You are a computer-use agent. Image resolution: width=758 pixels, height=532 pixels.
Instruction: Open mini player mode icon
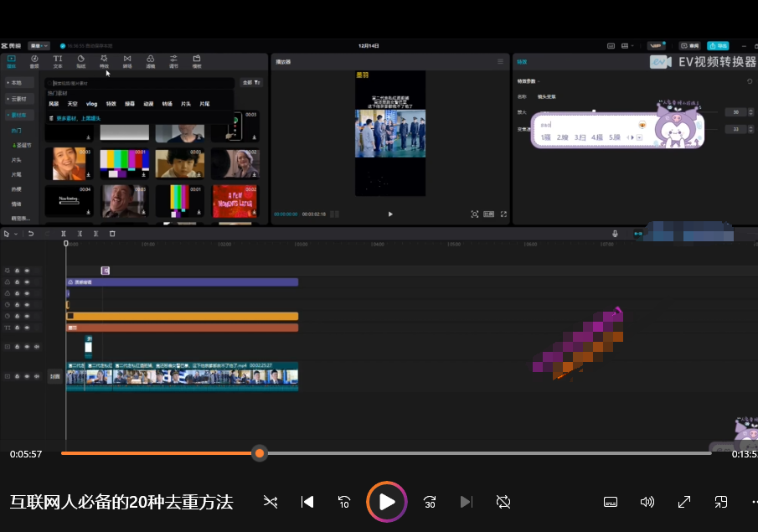(721, 502)
